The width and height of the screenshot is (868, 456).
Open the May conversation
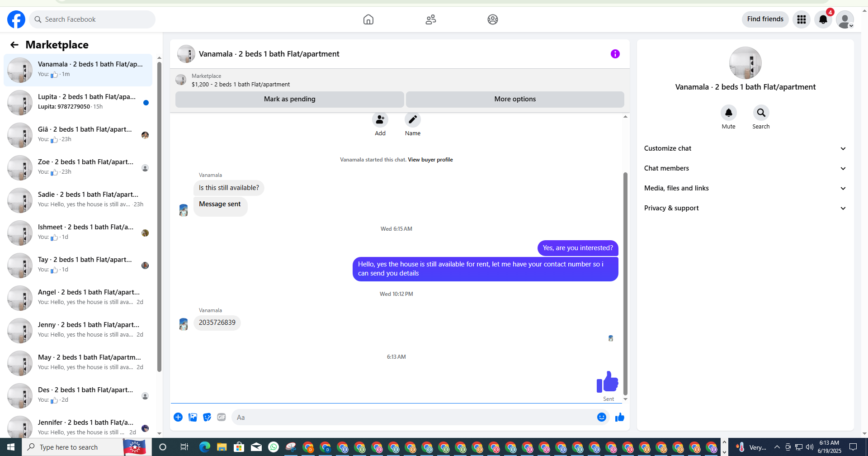(x=78, y=363)
